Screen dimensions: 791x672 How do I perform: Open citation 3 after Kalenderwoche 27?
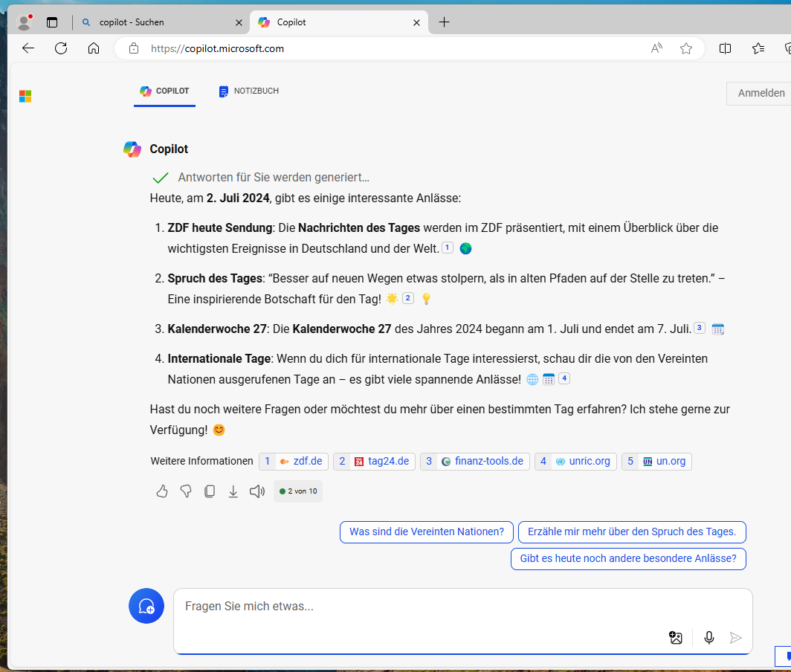699,328
